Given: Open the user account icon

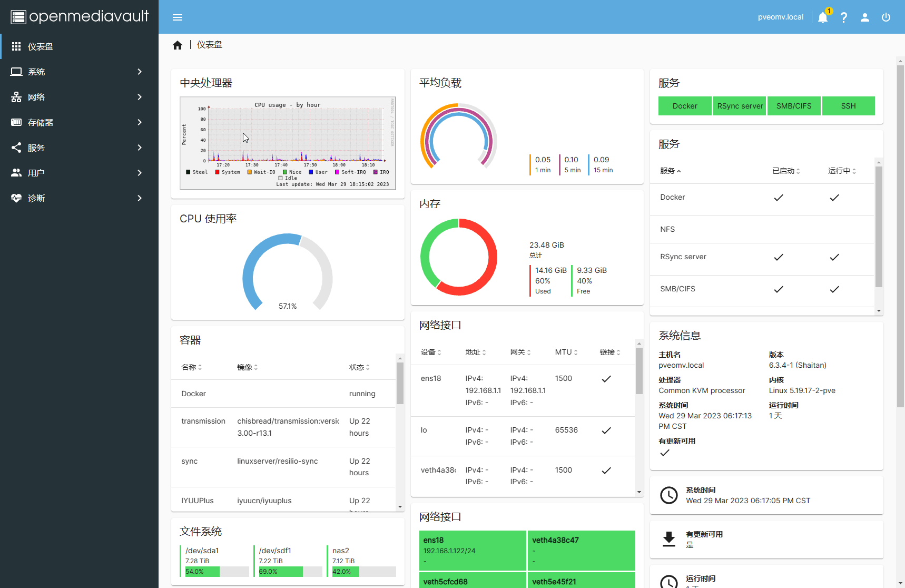Looking at the screenshot, I should click(x=865, y=17).
